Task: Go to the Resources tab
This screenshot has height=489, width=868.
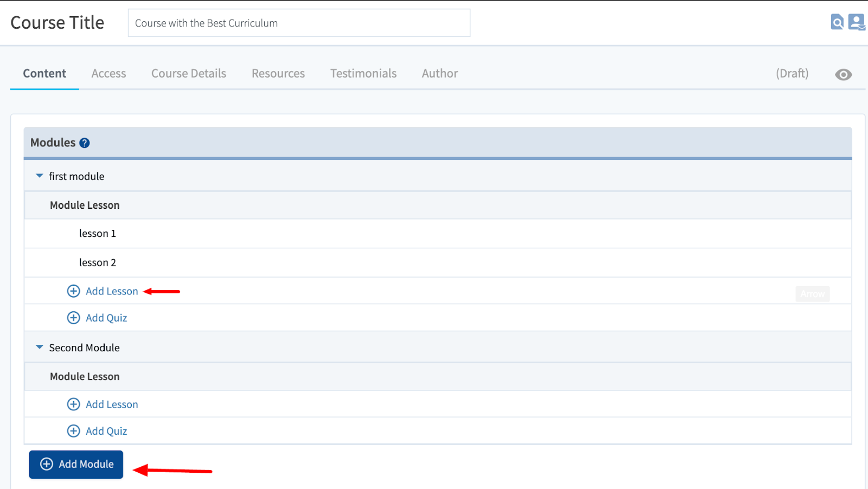Action: tap(278, 74)
